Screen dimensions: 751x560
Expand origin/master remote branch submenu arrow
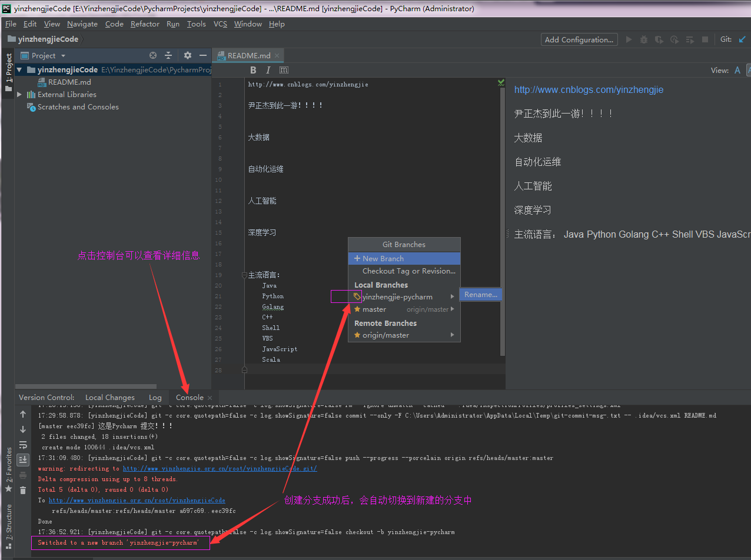452,335
